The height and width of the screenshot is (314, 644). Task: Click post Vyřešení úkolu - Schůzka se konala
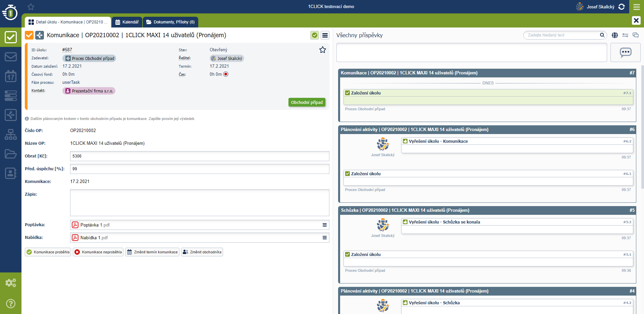(517, 226)
